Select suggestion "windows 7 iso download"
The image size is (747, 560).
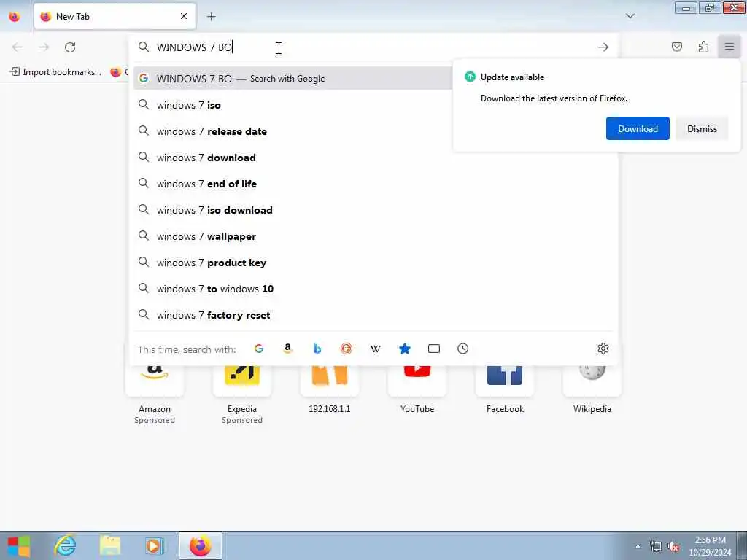(374, 210)
